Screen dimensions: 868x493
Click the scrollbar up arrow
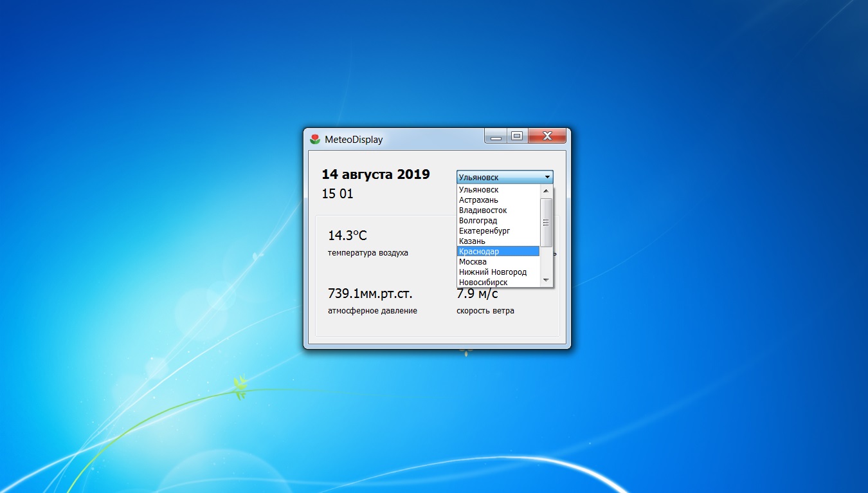[x=546, y=190]
